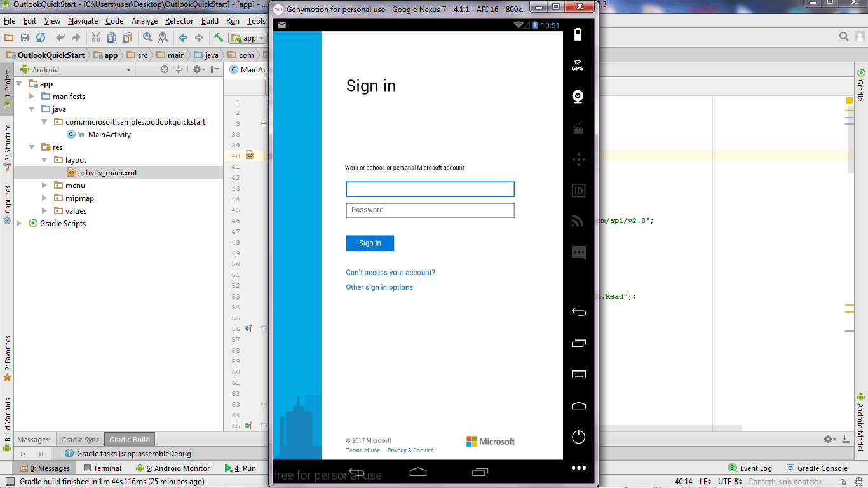Screen dimensions: 868x488
Task: Expand Gradle Scripts node
Action: (x=19, y=224)
